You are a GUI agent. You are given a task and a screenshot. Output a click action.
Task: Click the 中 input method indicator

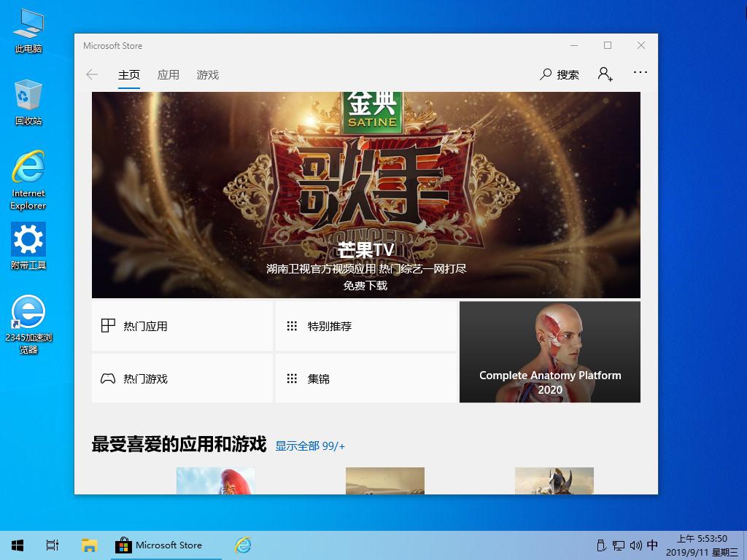[x=653, y=545]
